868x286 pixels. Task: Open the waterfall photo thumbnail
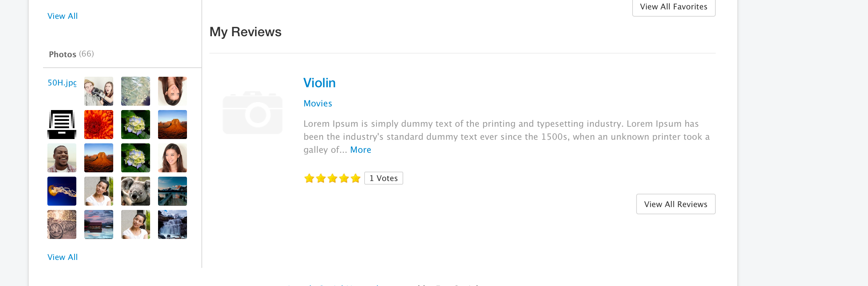173,224
